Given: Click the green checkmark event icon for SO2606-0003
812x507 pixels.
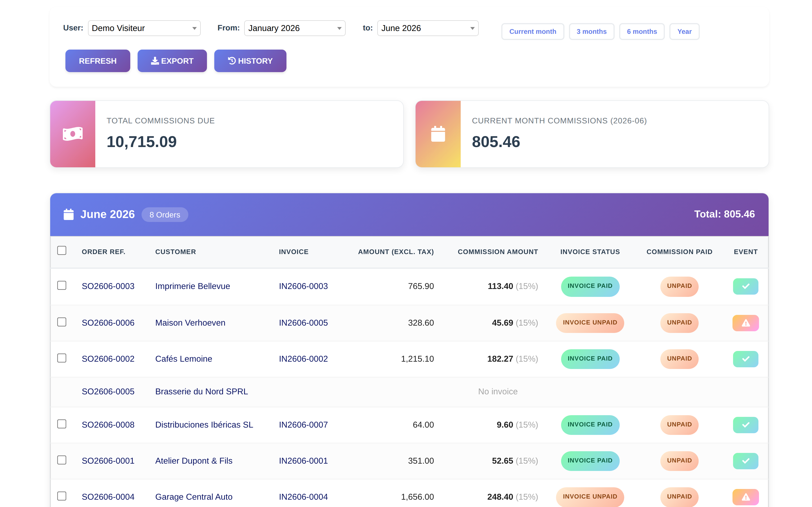Looking at the screenshot, I should coord(745,286).
